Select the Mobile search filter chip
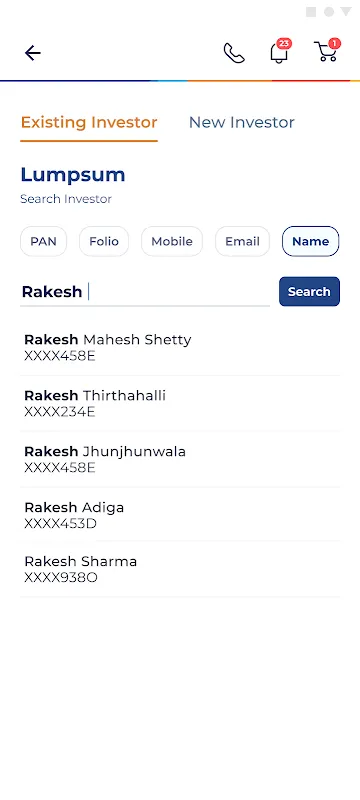This screenshot has height=800, width=360. [172, 241]
